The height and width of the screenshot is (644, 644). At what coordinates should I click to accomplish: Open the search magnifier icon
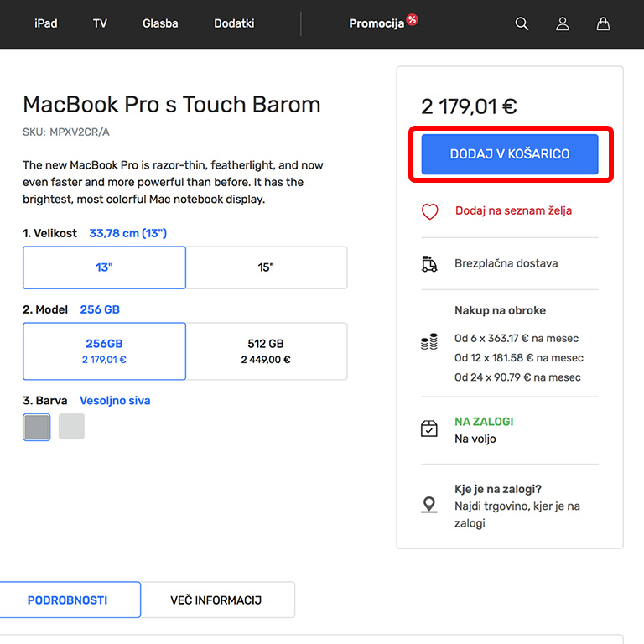click(x=522, y=23)
